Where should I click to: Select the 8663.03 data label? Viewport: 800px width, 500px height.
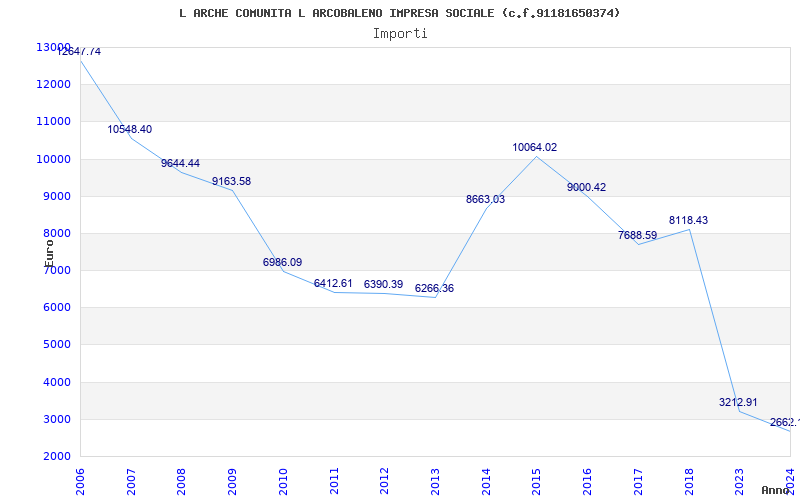click(485, 199)
